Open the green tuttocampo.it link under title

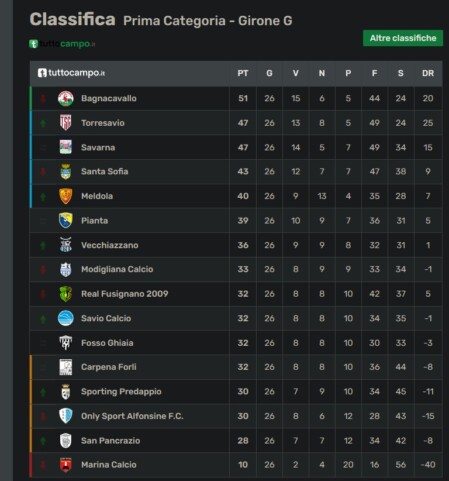62,44
